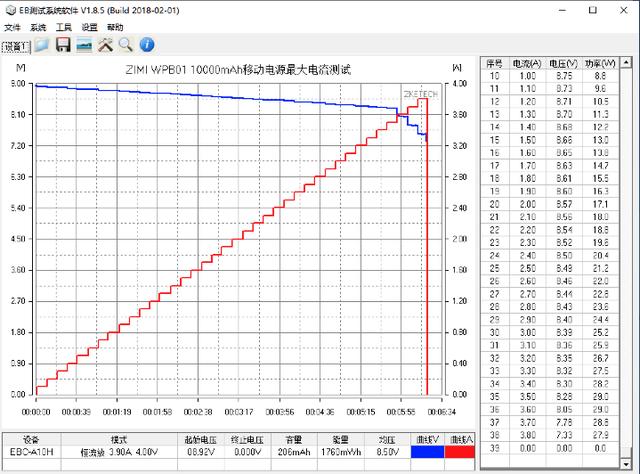Click the 能量 column header in bottom table

[x=341, y=439]
